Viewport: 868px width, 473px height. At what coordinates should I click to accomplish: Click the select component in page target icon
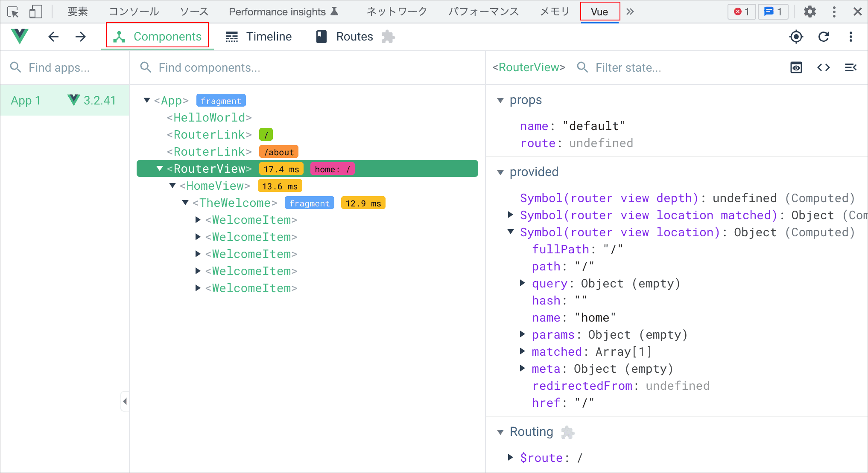pos(796,37)
